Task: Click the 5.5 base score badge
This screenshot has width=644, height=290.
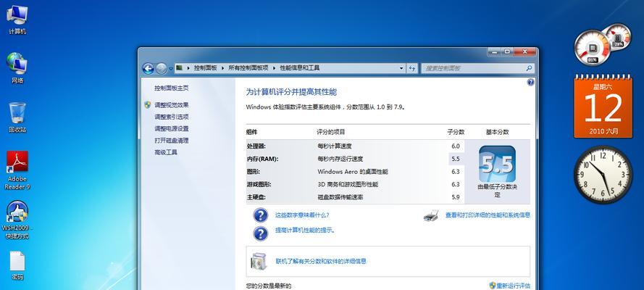Action: pyautogui.click(x=497, y=164)
